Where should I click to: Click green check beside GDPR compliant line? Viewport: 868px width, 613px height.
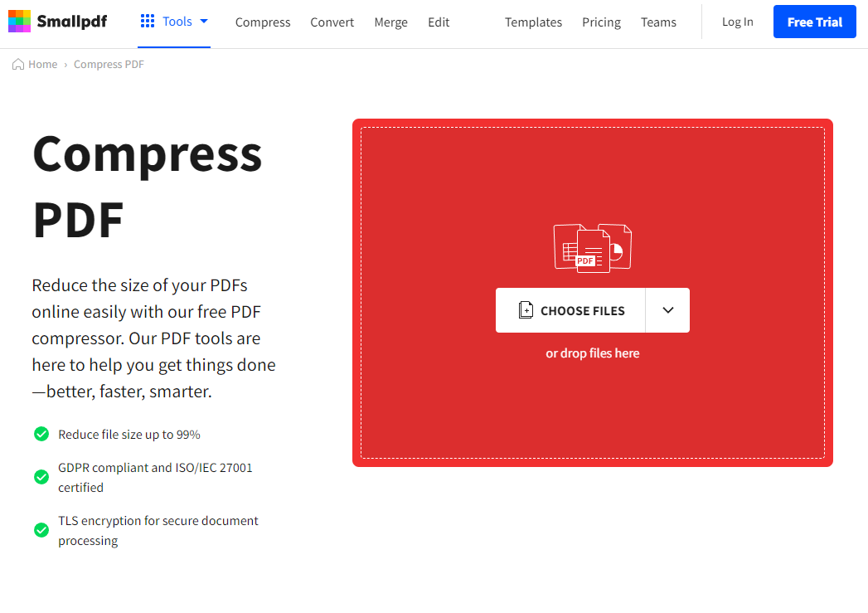click(41, 477)
